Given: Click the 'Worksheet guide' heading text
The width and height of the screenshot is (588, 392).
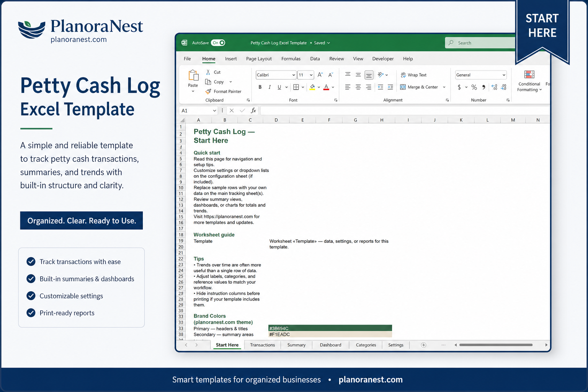Looking at the screenshot, I should (x=214, y=235).
